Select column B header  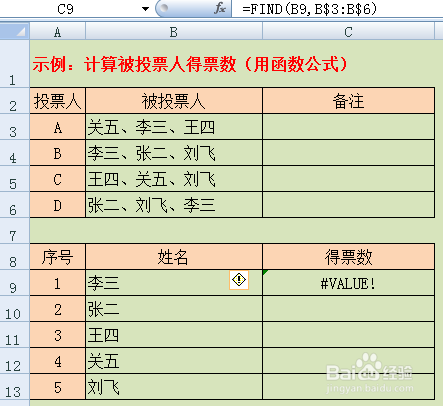click(174, 31)
